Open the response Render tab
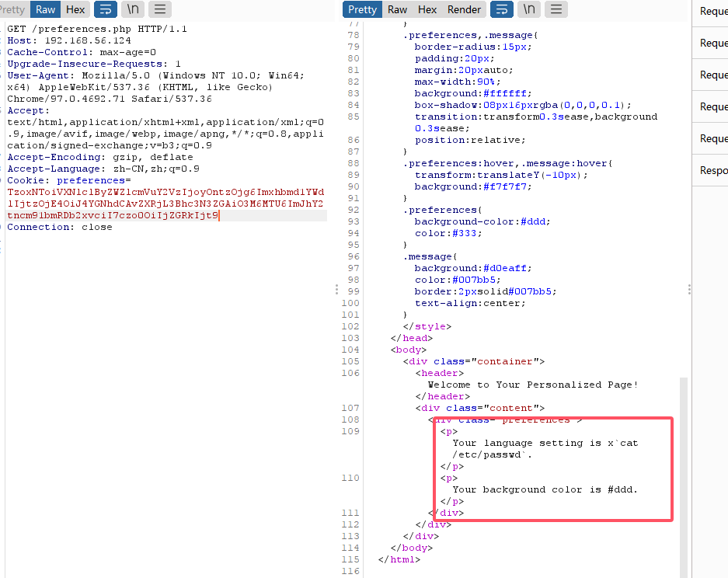 [x=464, y=9]
